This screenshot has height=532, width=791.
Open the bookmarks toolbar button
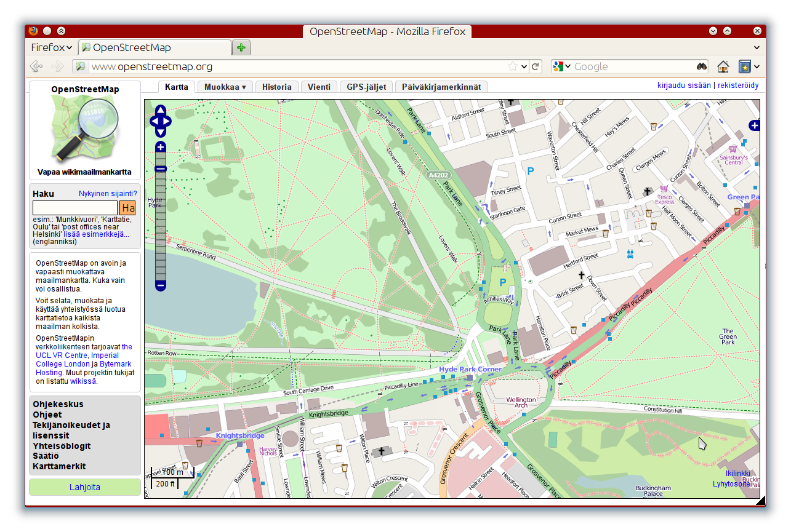[745, 66]
